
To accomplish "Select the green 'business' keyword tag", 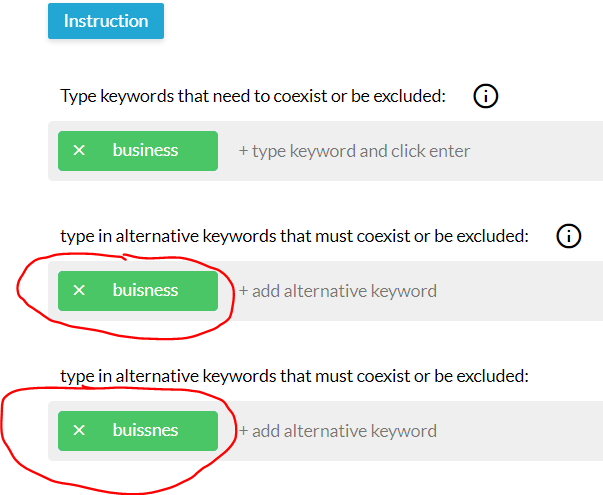I will 138,151.
